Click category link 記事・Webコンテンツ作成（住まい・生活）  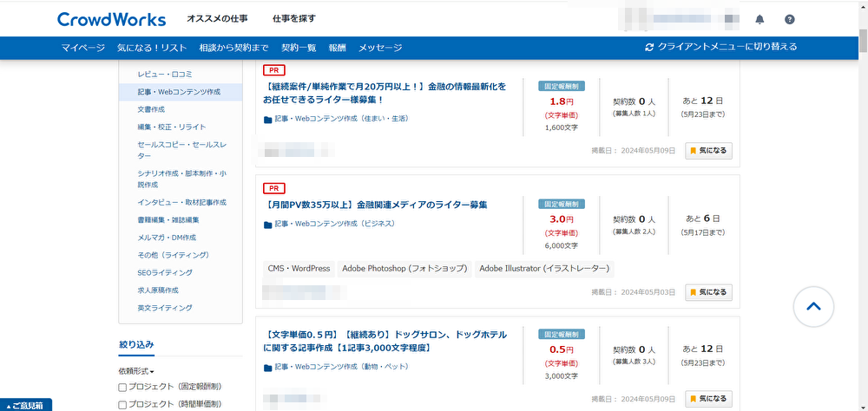[x=341, y=119]
